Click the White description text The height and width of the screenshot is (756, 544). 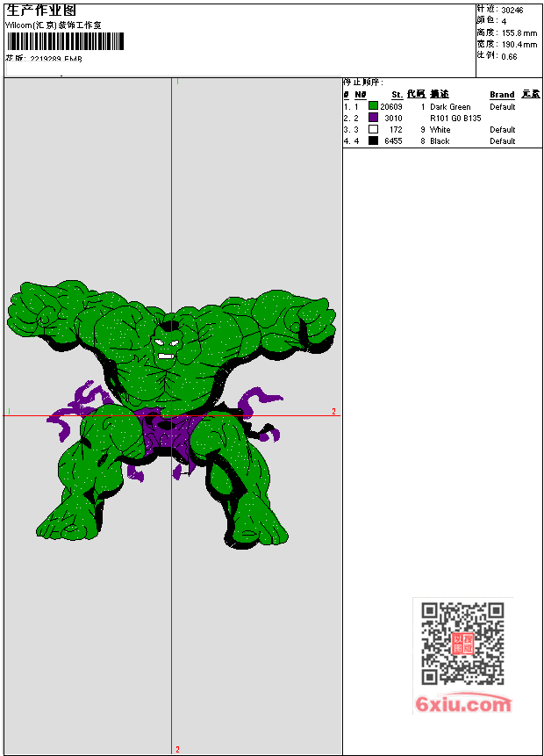pyautogui.click(x=440, y=130)
